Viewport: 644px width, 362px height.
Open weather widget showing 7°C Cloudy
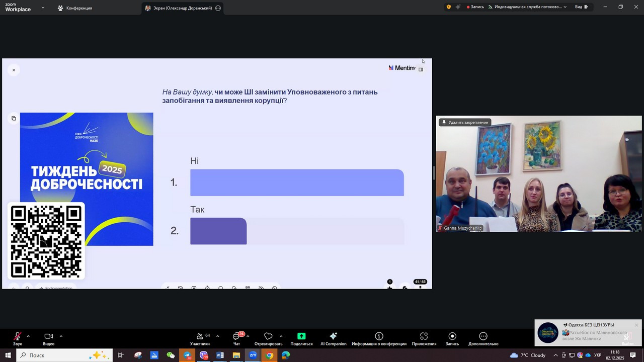(x=528, y=355)
